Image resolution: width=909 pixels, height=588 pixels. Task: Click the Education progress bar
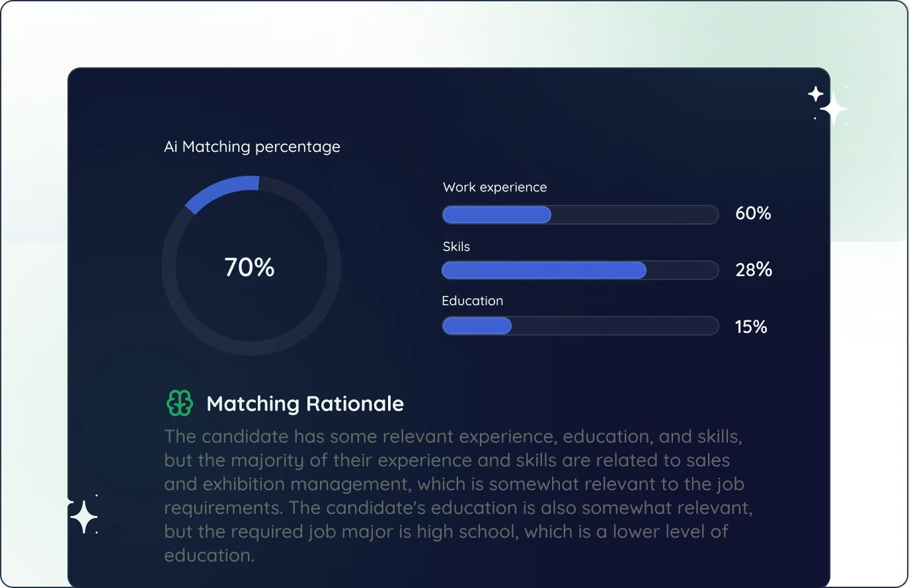click(580, 326)
